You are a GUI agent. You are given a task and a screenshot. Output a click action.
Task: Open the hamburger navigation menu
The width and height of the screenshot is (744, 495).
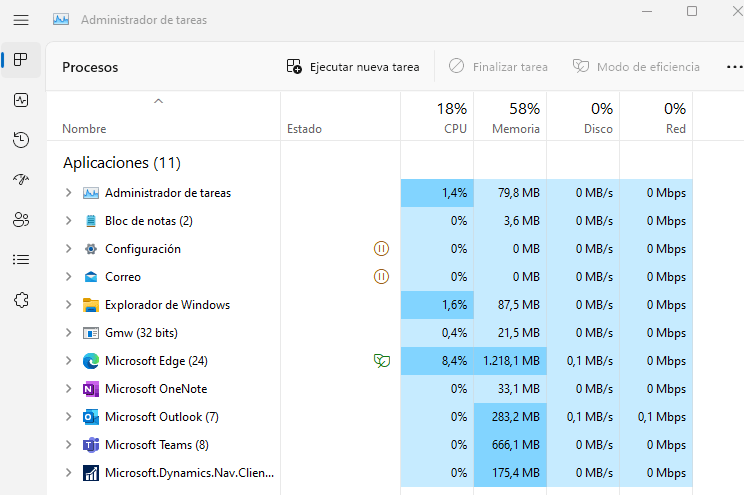coord(21,20)
